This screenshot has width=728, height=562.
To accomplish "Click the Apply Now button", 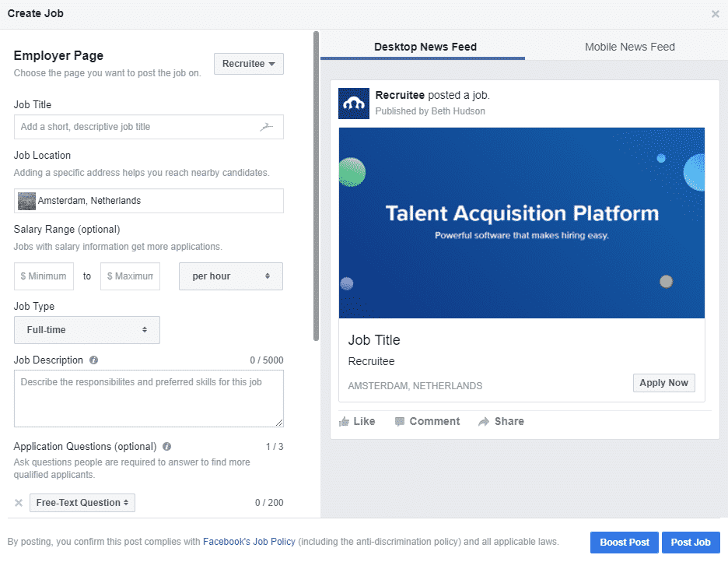I will (x=664, y=383).
